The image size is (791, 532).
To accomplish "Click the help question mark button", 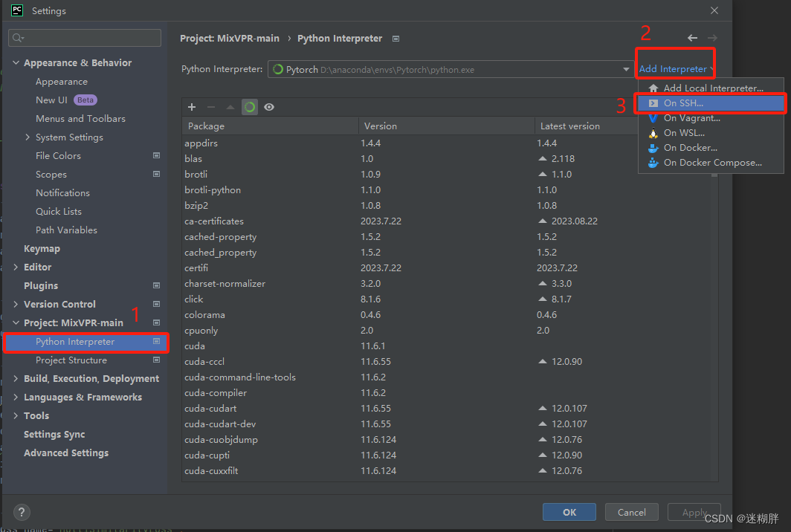I will pos(22,513).
